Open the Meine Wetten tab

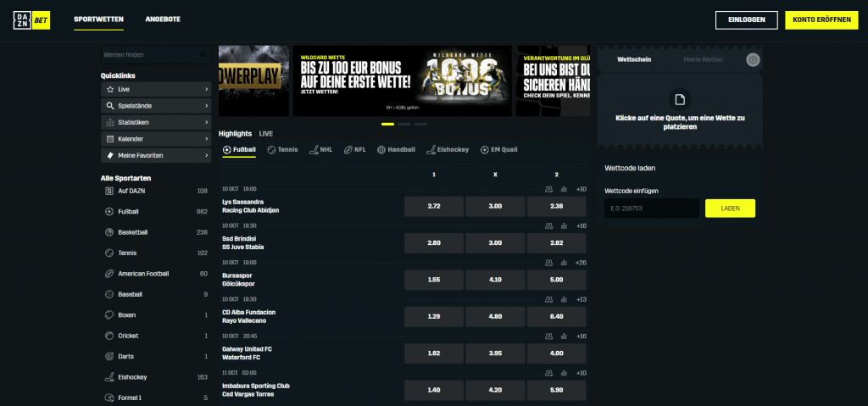(x=703, y=59)
